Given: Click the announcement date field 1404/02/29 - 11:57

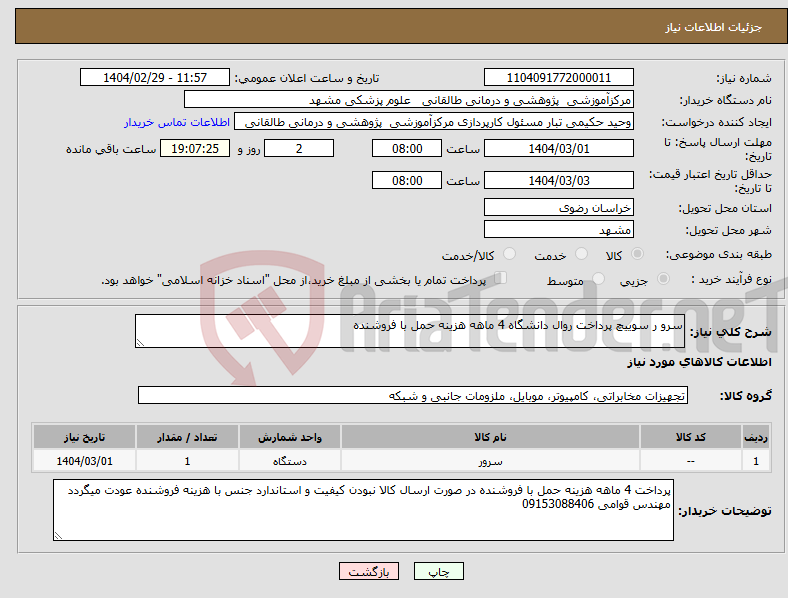Looking at the screenshot, I should (x=155, y=77).
